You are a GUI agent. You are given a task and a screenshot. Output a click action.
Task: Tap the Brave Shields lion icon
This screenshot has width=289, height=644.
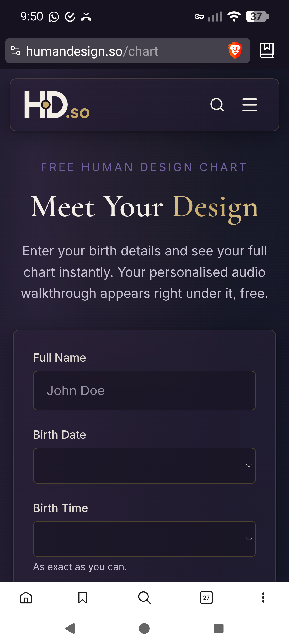[235, 51]
